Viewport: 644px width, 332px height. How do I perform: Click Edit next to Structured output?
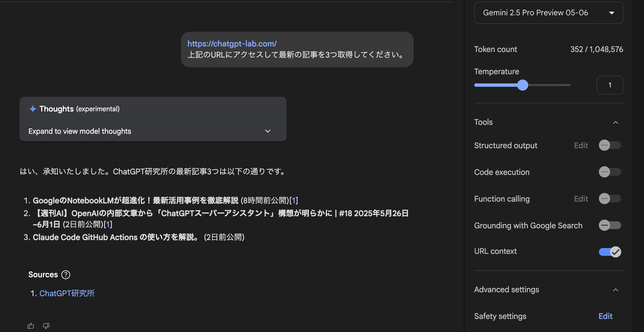(581, 145)
